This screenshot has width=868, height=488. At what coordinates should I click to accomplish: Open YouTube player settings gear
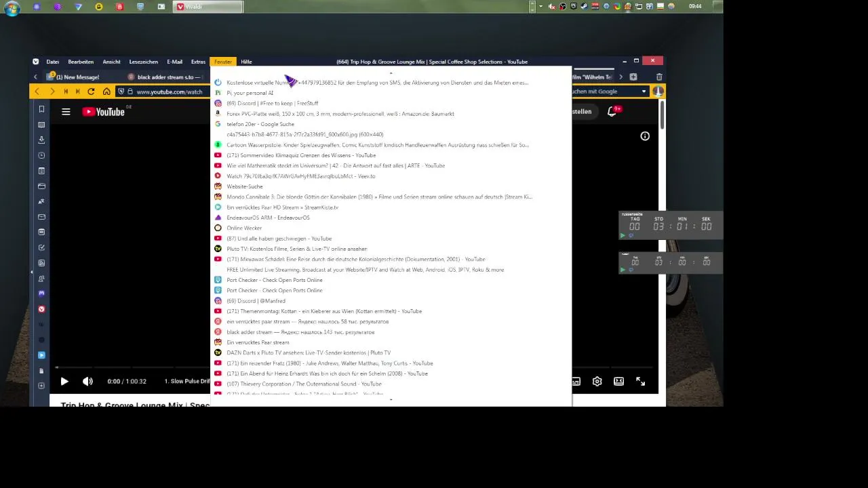(597, 382)
